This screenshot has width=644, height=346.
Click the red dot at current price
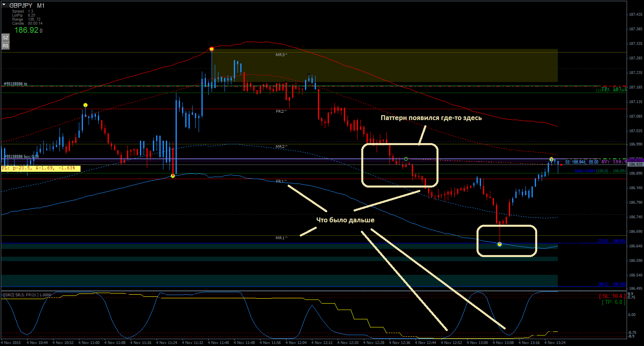pyautogui.click(x=561, y=165)
